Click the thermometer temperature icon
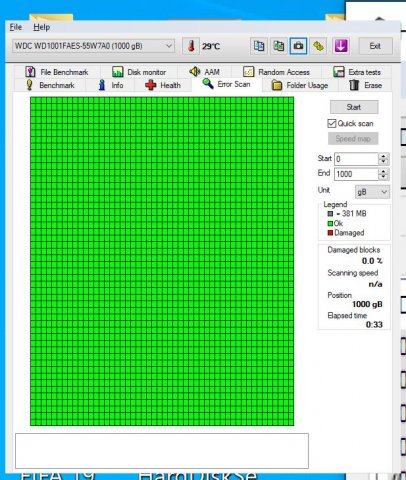Screen dimensions: 406x480 click(x=191, y=46)
